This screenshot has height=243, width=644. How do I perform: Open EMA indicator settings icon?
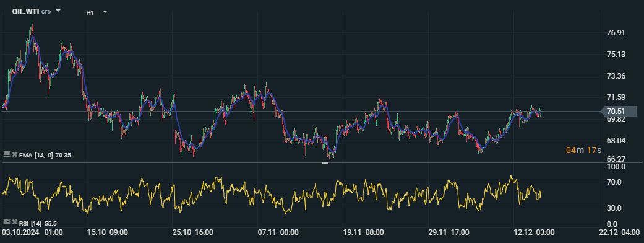6,154
